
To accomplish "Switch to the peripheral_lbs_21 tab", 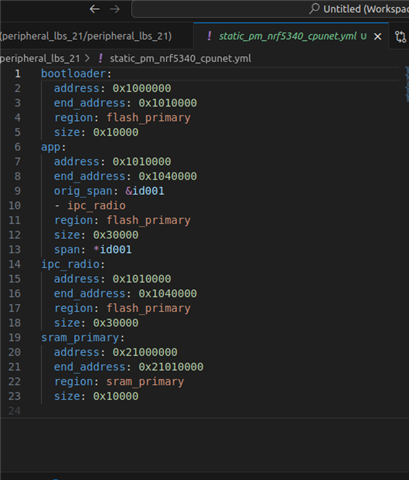I will pos(86,36).
